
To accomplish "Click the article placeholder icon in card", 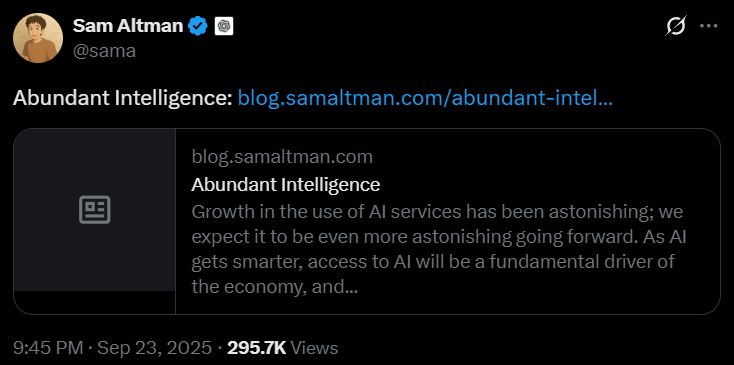I will coord(95,209).
